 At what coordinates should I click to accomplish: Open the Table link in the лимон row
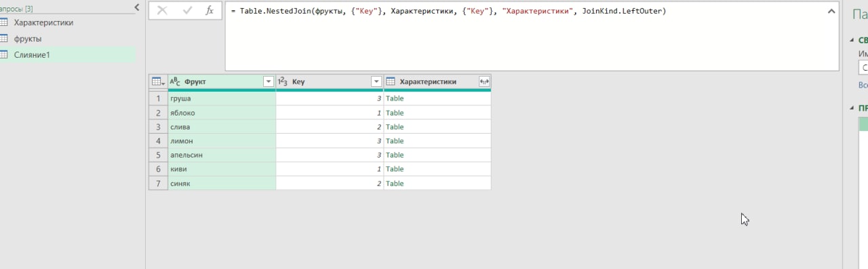[395, 141]
